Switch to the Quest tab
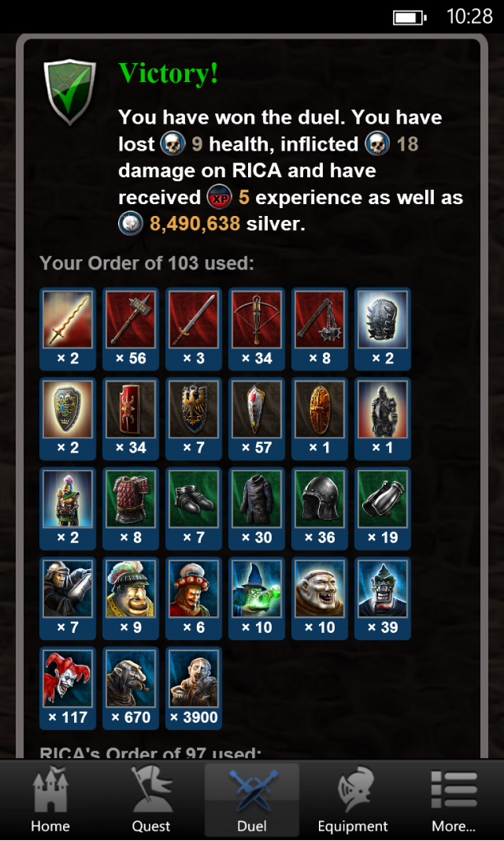 click(151, 799)
